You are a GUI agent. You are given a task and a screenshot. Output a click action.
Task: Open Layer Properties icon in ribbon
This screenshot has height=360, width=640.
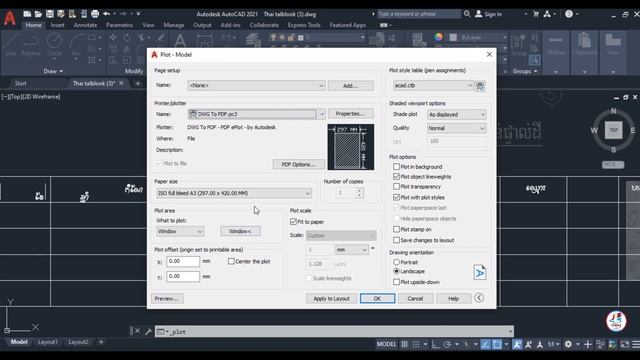coord(253,40)
